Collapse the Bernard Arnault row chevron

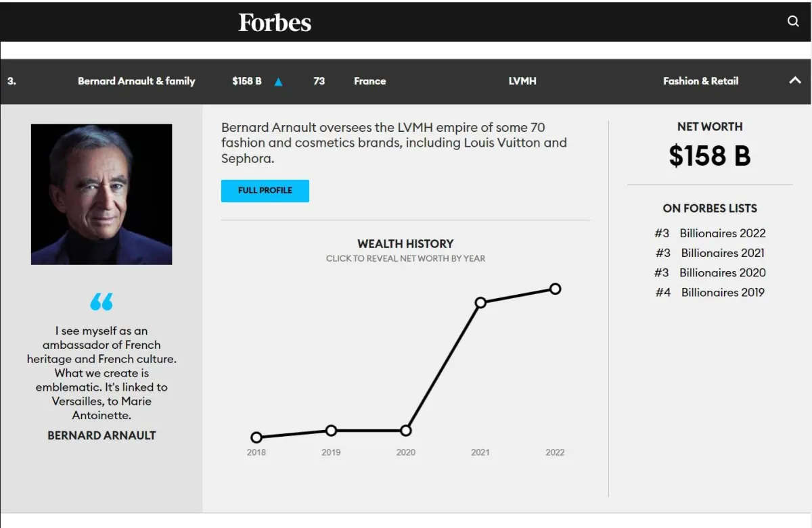coord(795,80)
